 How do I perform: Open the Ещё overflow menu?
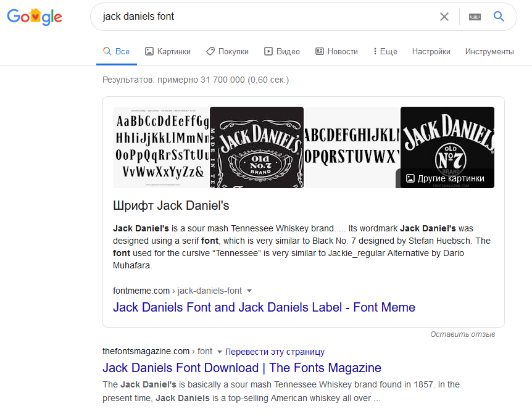pos(384,51)
